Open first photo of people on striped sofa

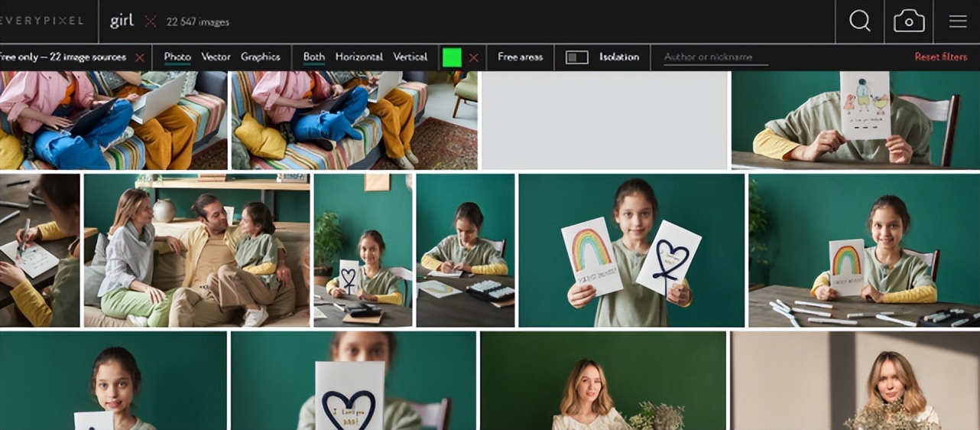click(x=113, y=120)
